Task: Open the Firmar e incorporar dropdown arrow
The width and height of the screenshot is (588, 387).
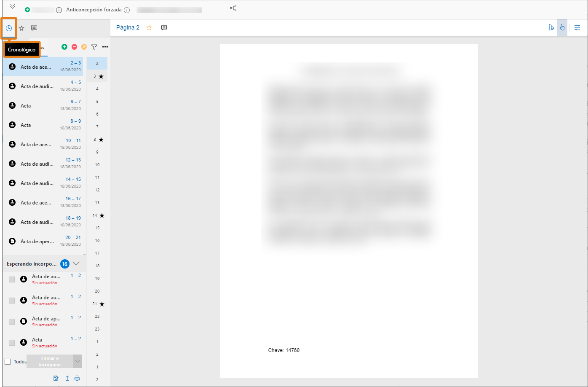Action: (x=77, y=361)
